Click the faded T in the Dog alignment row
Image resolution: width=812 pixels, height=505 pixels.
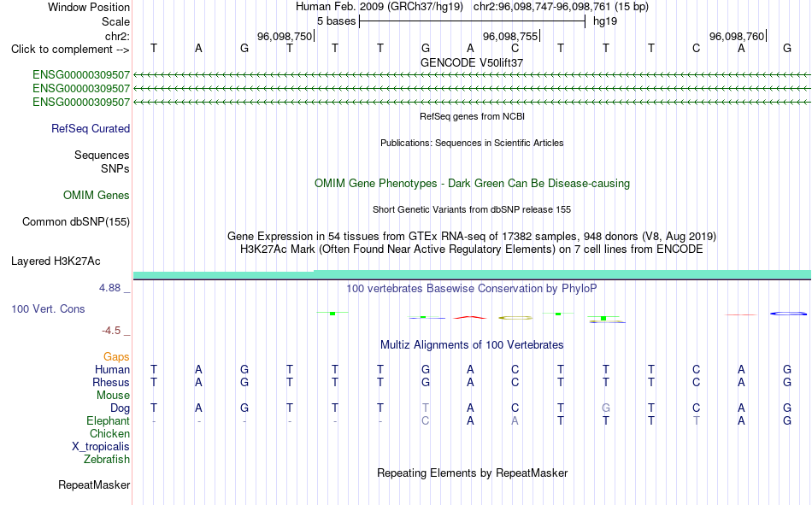pyautogui.click(x=425, y=408)
